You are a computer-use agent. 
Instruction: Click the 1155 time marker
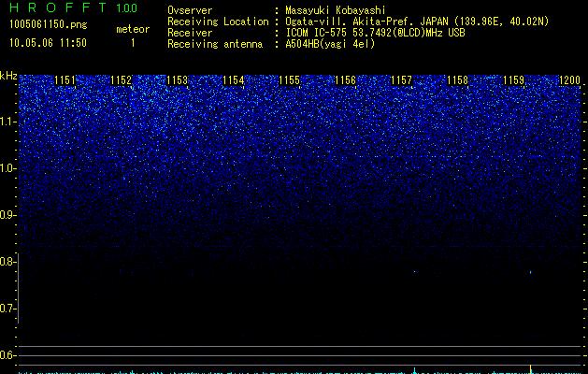290,79
